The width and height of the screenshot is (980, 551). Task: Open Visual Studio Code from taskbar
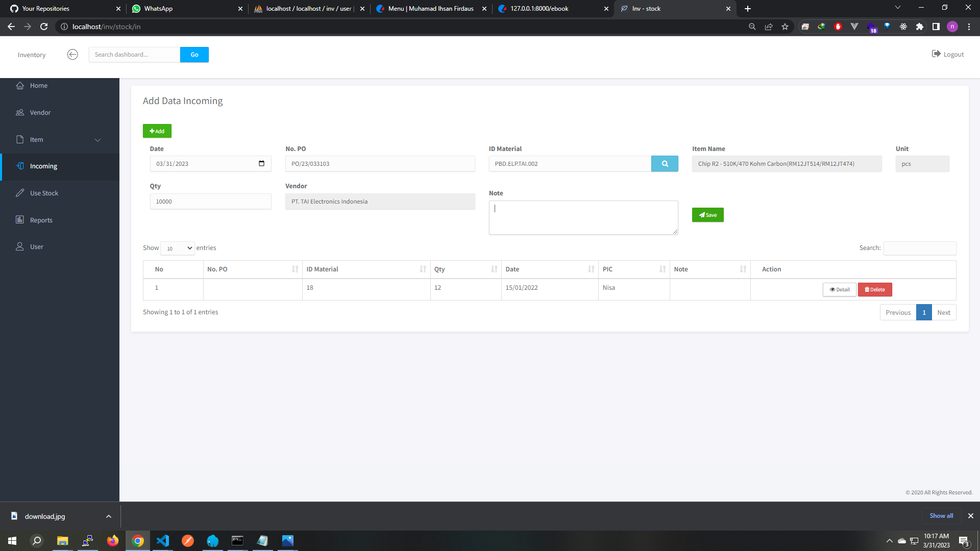click(x=163, y=541)
